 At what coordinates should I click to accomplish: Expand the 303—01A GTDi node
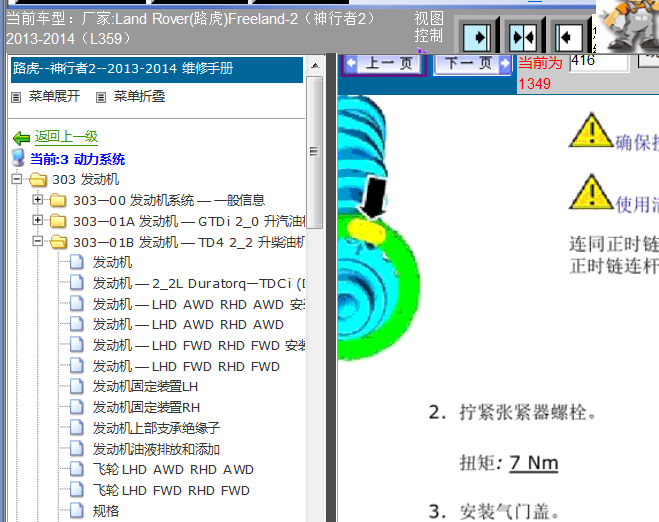pyautogui.click(x=37, y=220)
